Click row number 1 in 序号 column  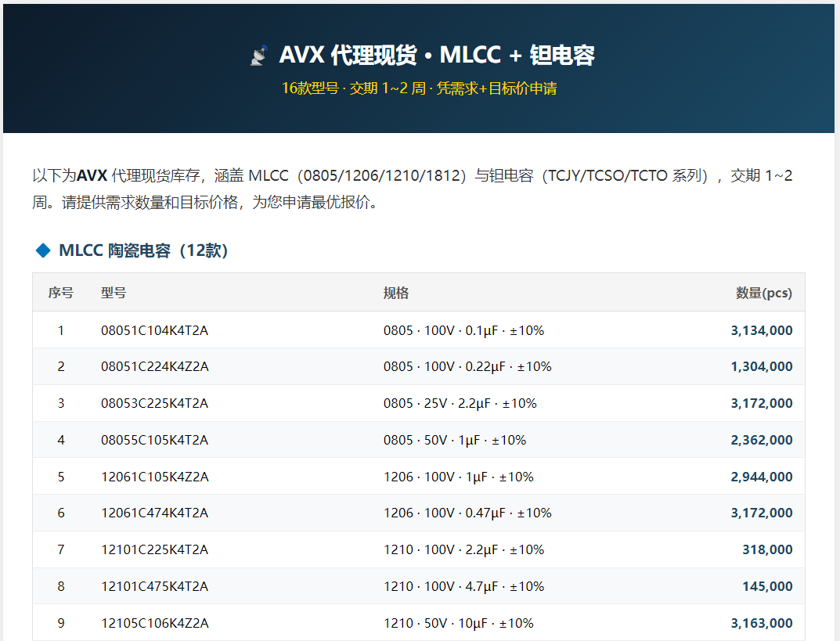pyautogui.click(x=61, y=330)
